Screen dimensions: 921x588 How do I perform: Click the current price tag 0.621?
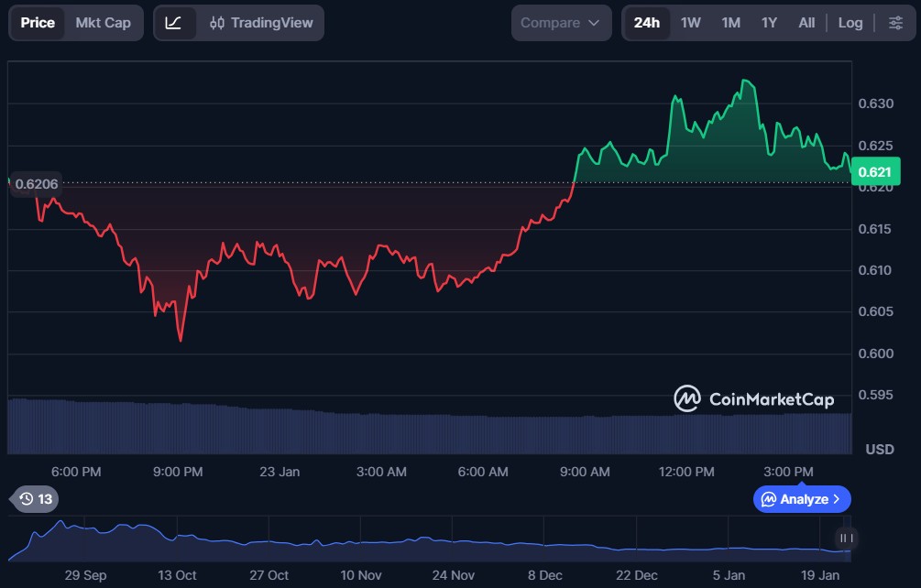tap(876, 171)
